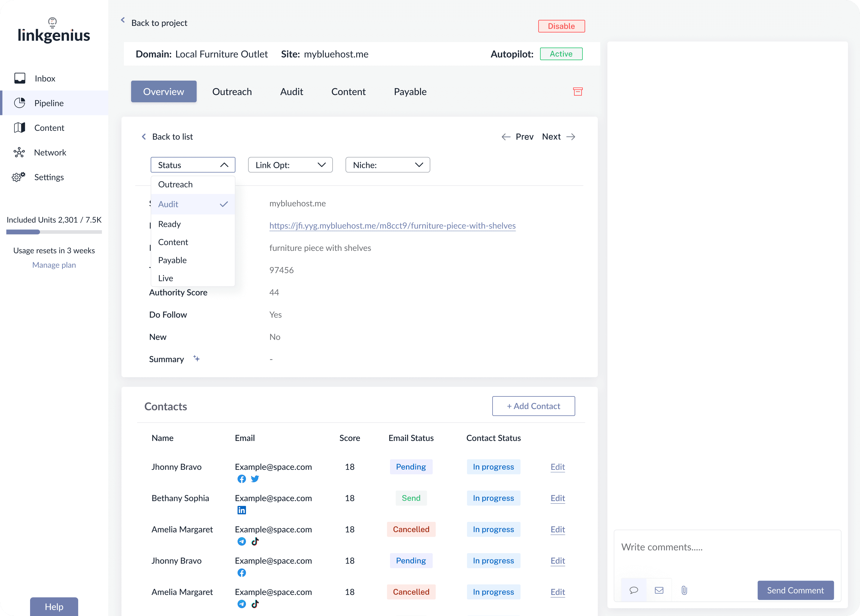The width and height of the screenshot is (860, 616).
Task: Open the Overview tab
Action: coord(164,91)
